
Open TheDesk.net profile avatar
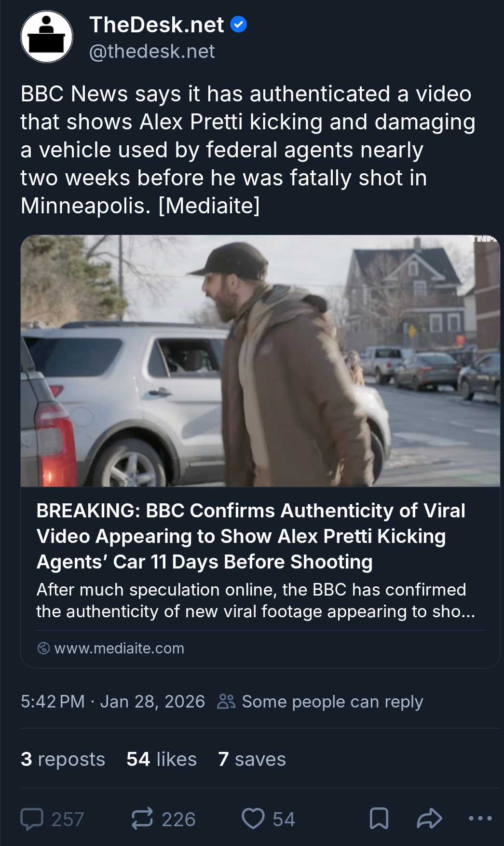[47, 37]
